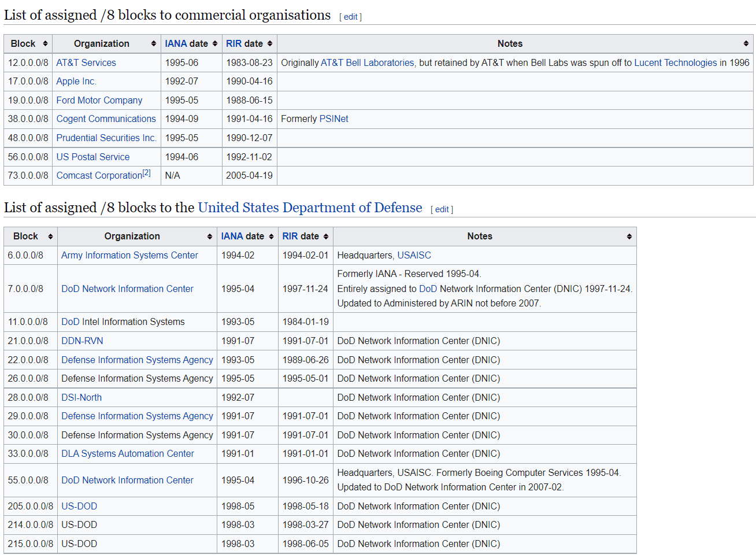The height and width of the screenshot is (558, 756).
Task: Click the 73.0.0.0/8 block cell
Action: click(28, 176)
